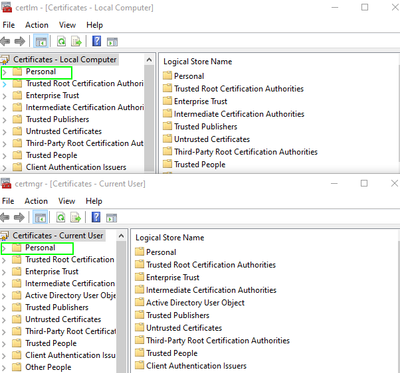Click Export List icon in certmgr toolbar

[x=76, y=218]
